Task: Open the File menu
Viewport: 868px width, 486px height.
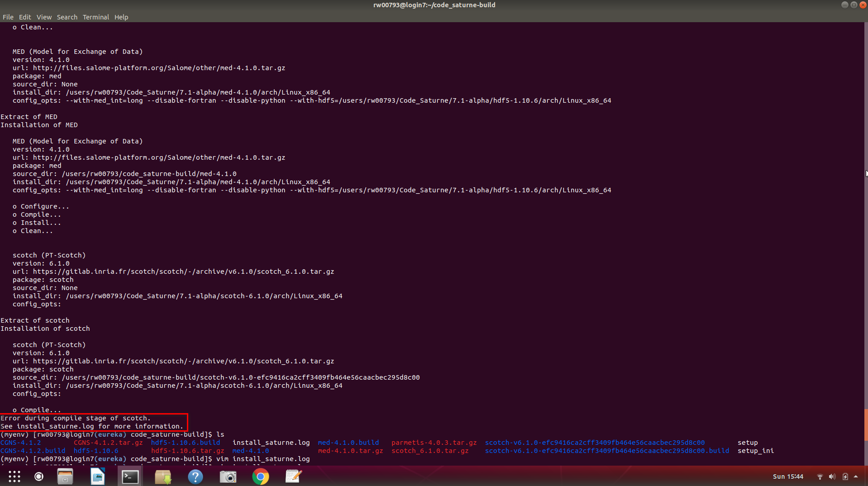Action: click(x=8, y=17)
